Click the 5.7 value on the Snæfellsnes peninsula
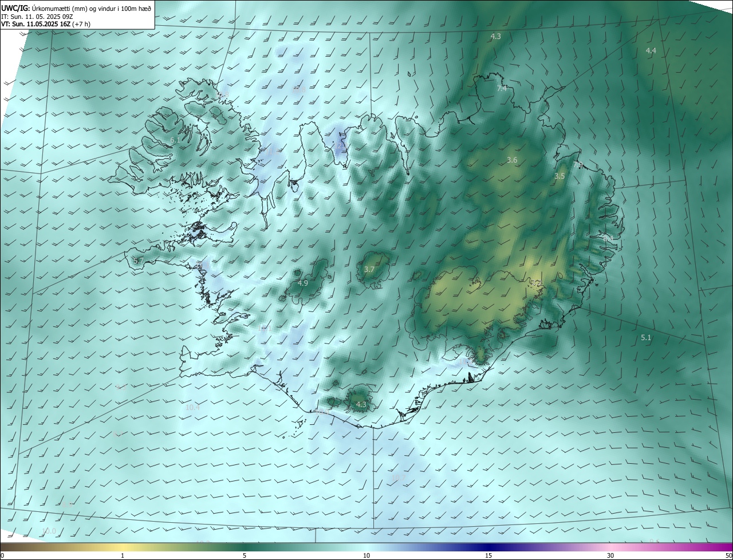This screenshot has height=560, width=733. point(138,261)
